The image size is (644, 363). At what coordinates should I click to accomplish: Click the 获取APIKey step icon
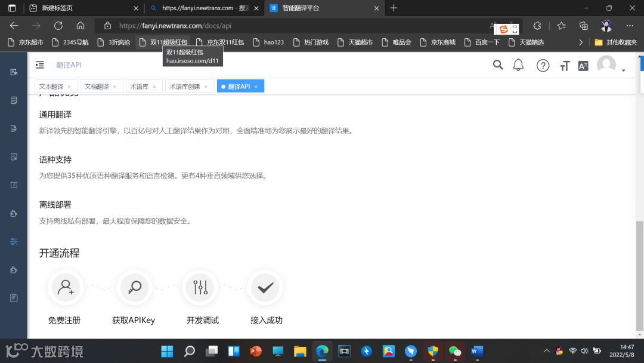point(134,287)
